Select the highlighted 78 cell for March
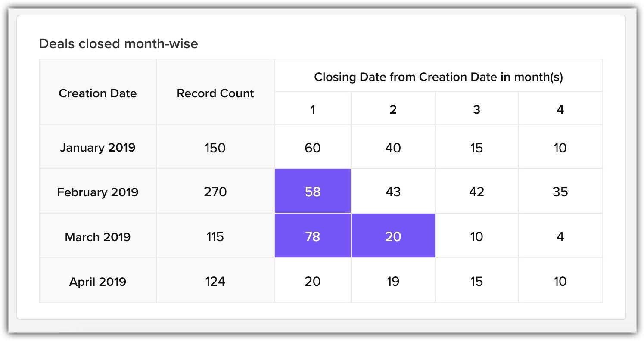The width and height of the screenshot is (644, 341). click(313, 236)
